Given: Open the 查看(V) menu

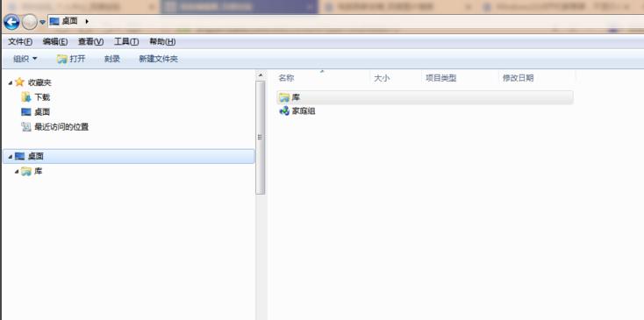Looking at the screenshot, I should (x=90, y=41).
